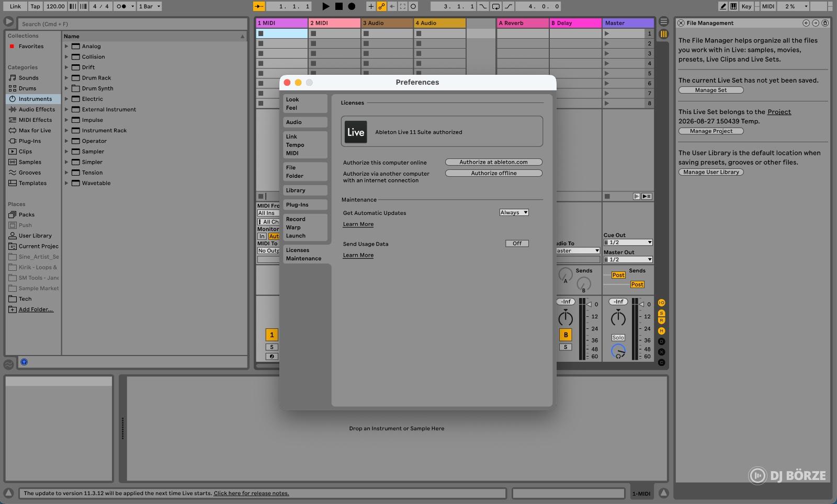Toggle the Draw Mode pencil icon
Viewport: 837px width, 504px height.
(x=723, y=6)
